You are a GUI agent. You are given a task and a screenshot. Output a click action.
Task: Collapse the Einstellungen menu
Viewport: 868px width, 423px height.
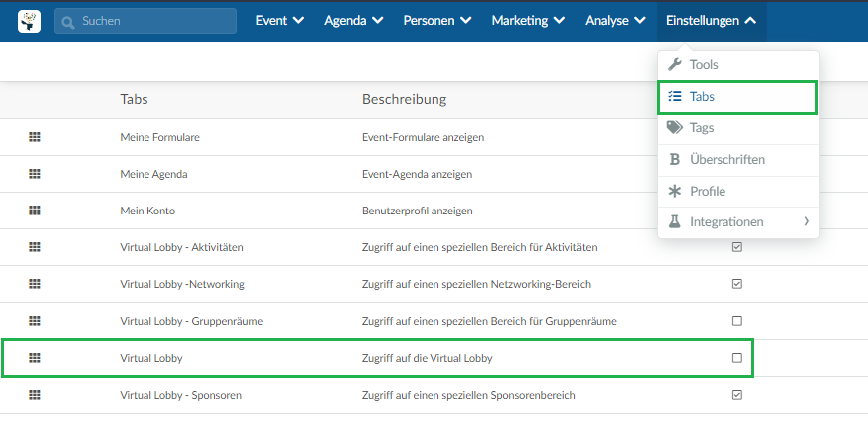712,21
